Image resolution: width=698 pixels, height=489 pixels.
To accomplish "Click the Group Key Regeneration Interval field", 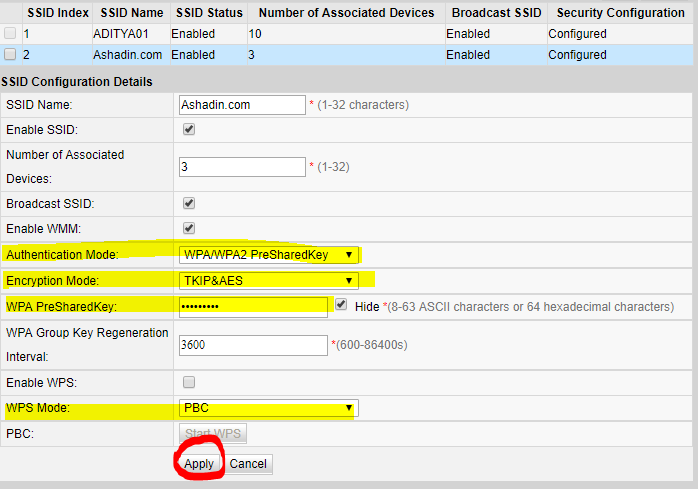I will tap(253, 345).
